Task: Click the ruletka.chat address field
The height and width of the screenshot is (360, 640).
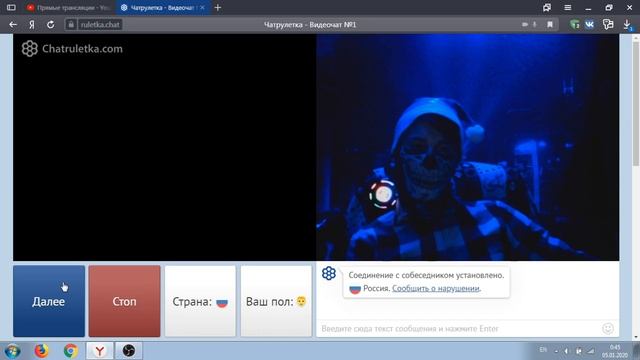Action: (x=100, y=24)
